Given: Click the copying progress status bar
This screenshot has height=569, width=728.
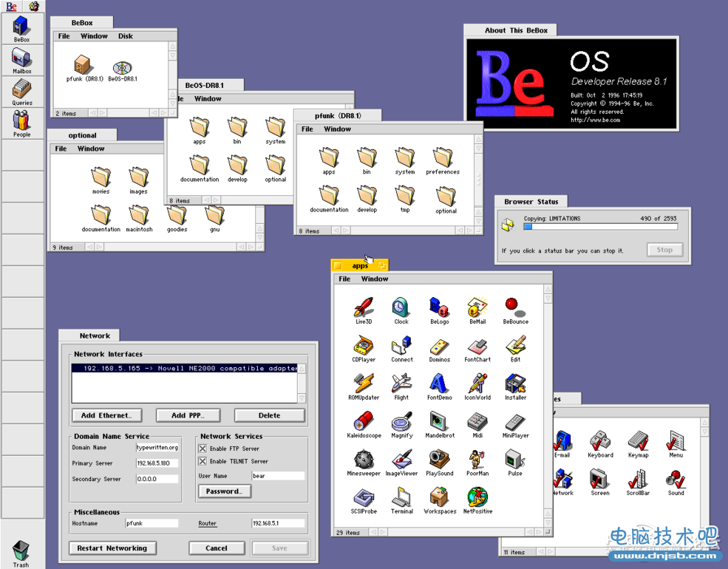Looking at the screenshot, I should [x=599, y=228].
